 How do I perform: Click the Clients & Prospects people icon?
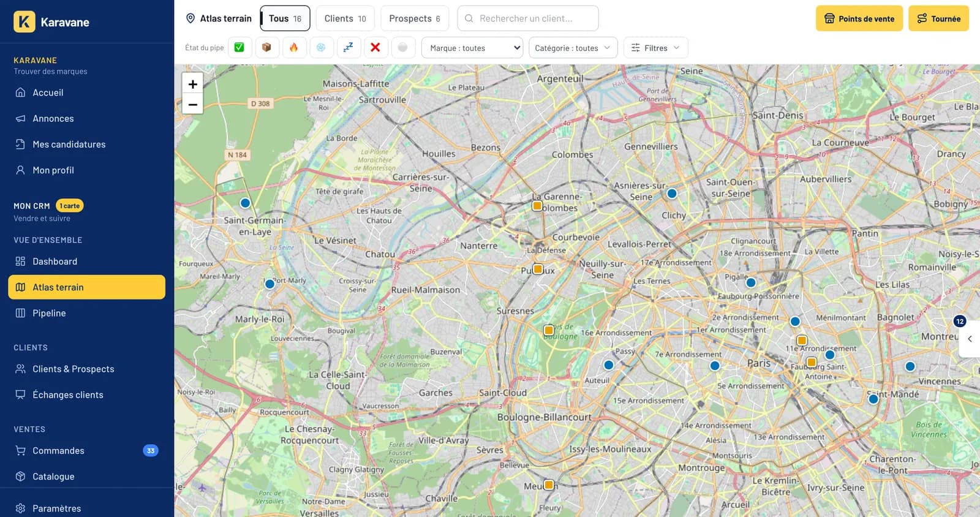click(20, 369)
